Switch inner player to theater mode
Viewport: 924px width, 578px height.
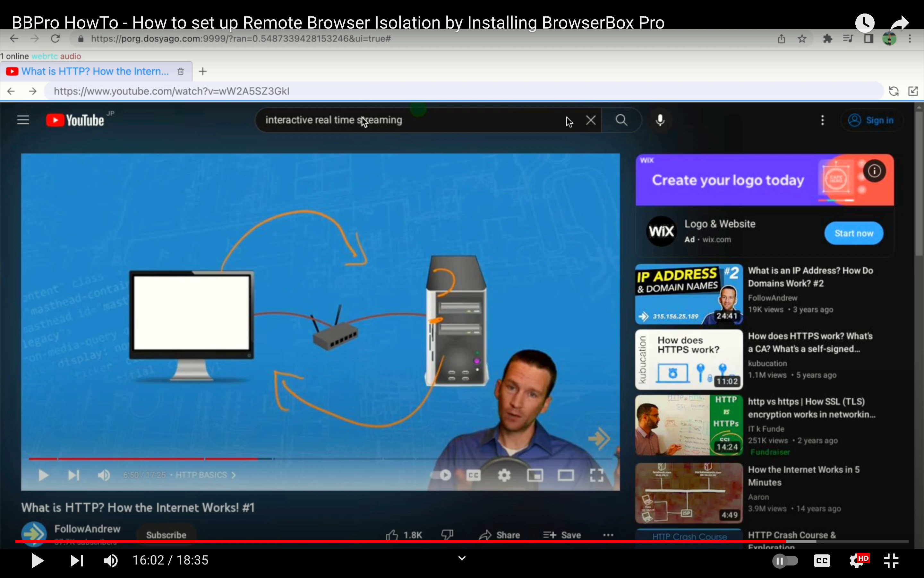pyautogui.click(x=566, y=475)
